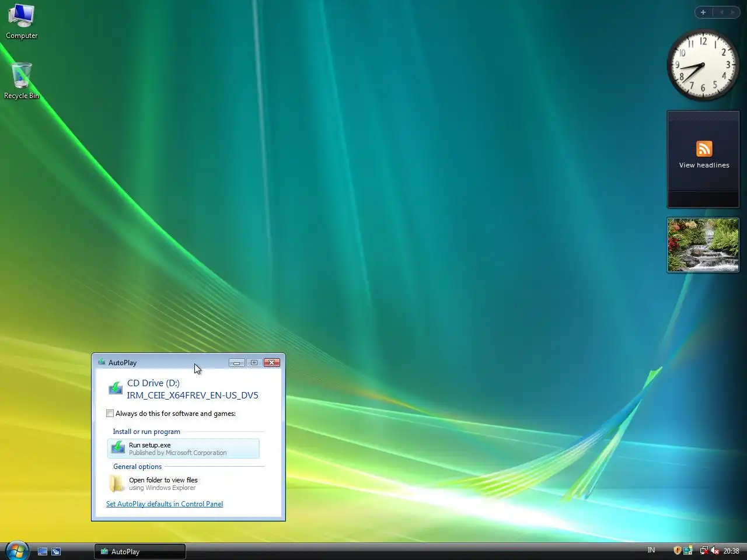
Task: Click the AutoPlay taskbar button
Action: [x=140, y=551]
